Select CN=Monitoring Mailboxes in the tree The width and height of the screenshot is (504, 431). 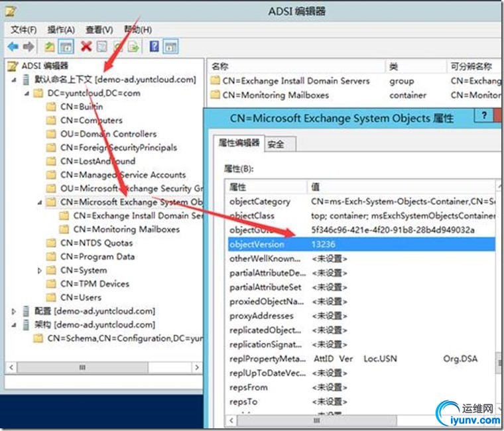pos(126,229)
